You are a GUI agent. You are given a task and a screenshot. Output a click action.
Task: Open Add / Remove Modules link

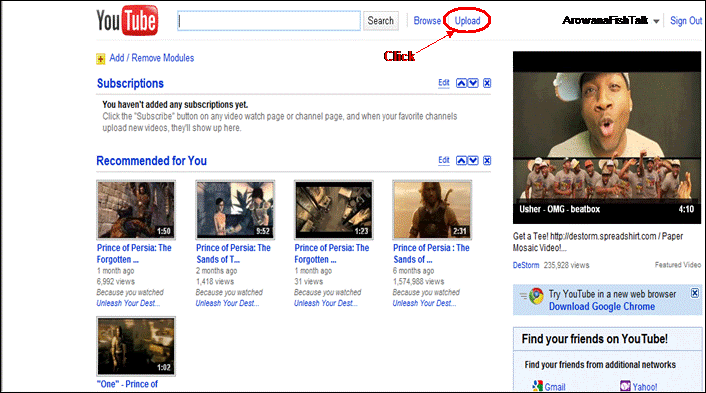[x=151, y=58]
